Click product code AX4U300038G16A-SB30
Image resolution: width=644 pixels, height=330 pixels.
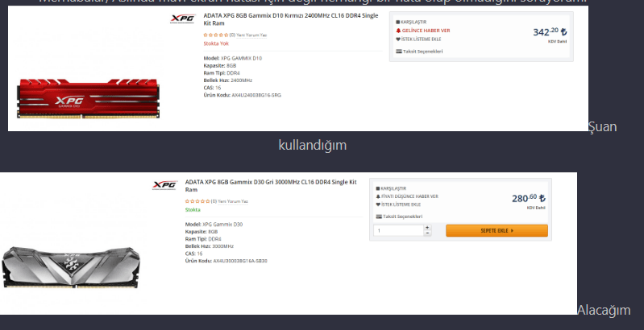pyautogui.click(x=240, y=261)
